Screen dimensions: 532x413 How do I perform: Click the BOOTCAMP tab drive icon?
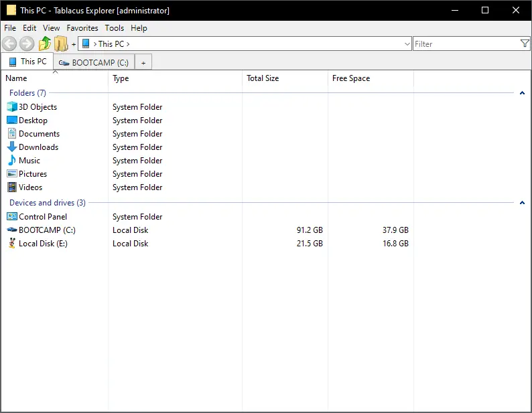64,63
